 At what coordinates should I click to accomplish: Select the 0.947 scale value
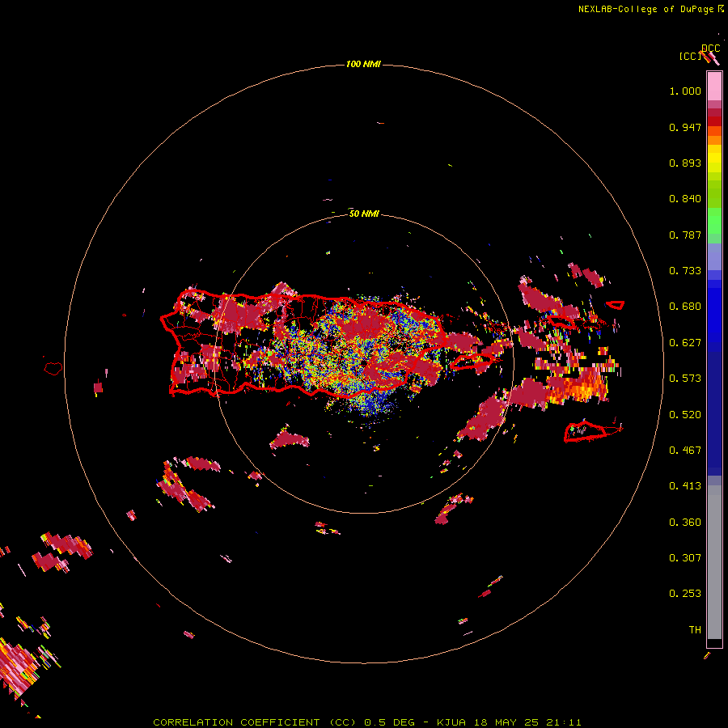[x=685, y=127]
